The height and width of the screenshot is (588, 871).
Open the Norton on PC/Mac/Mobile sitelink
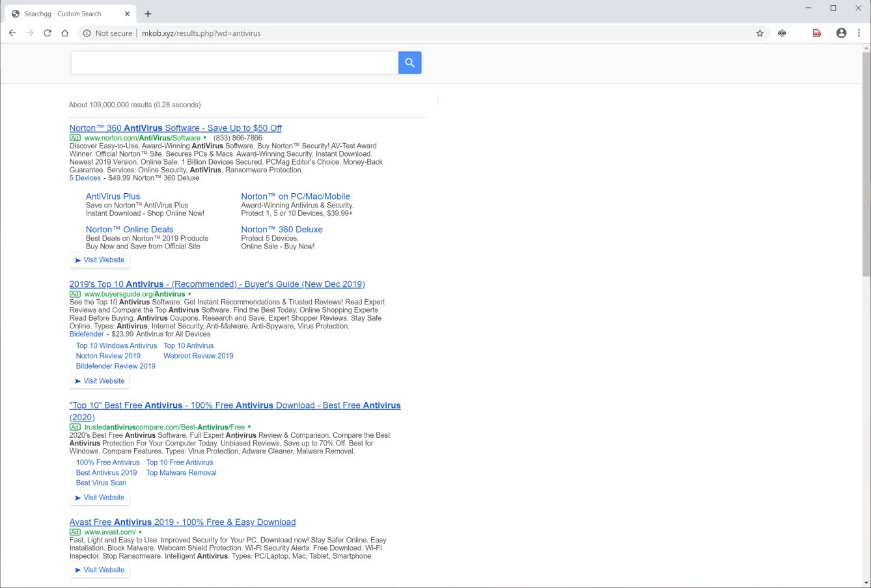pos(296,196)
